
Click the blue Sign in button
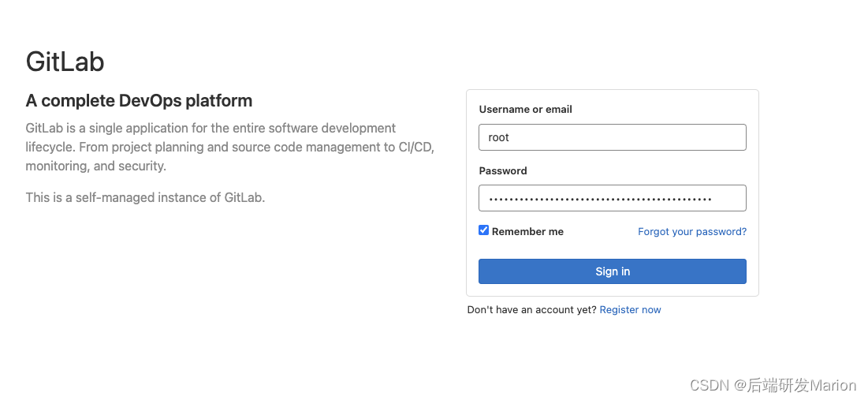pyautogui.click(x=613, y=271)
